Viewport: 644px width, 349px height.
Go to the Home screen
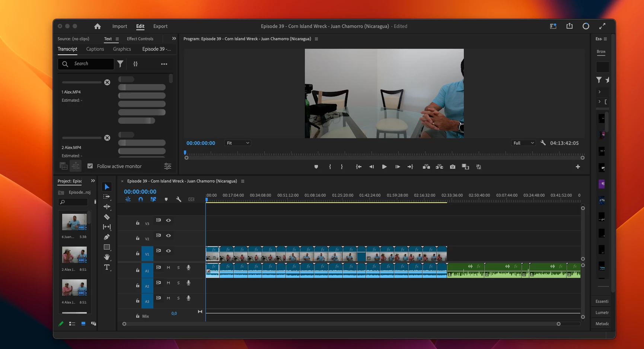pos(98,26)
